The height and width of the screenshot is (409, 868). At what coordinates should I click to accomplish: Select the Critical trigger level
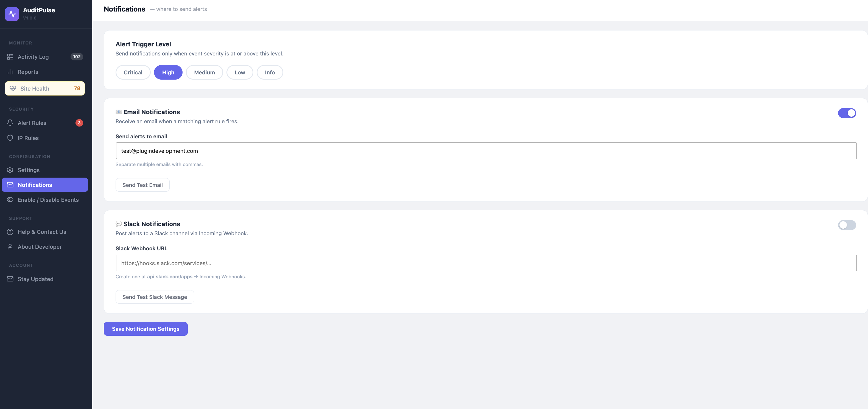point(133,72)
